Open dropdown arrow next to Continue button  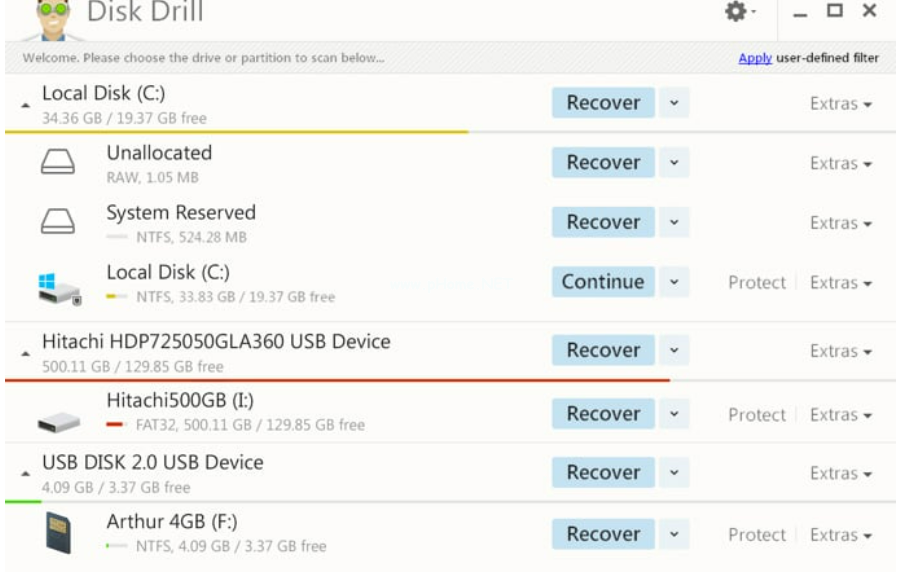[674, 283]
